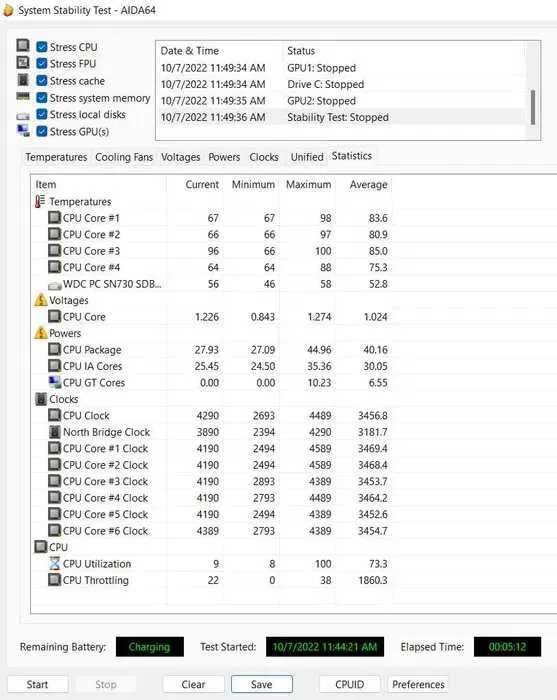The width and height of the screenshot is (557, 700).
Task: Click the RAM stick icon beside Stress system memory
Action: (x=23, y=96)
